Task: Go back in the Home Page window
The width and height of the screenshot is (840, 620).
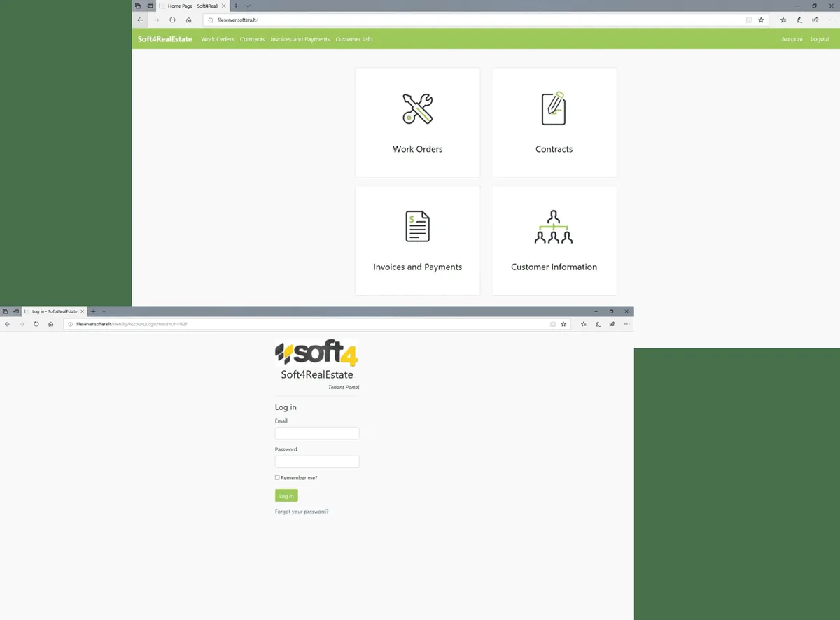Action: tap(140, 20)
